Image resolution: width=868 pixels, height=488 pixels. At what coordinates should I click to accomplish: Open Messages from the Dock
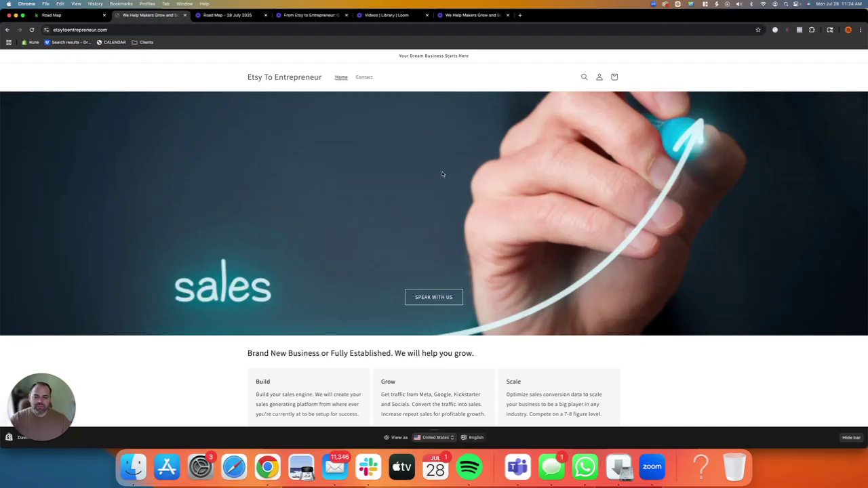pyautogui.click(x=551, y=466)
